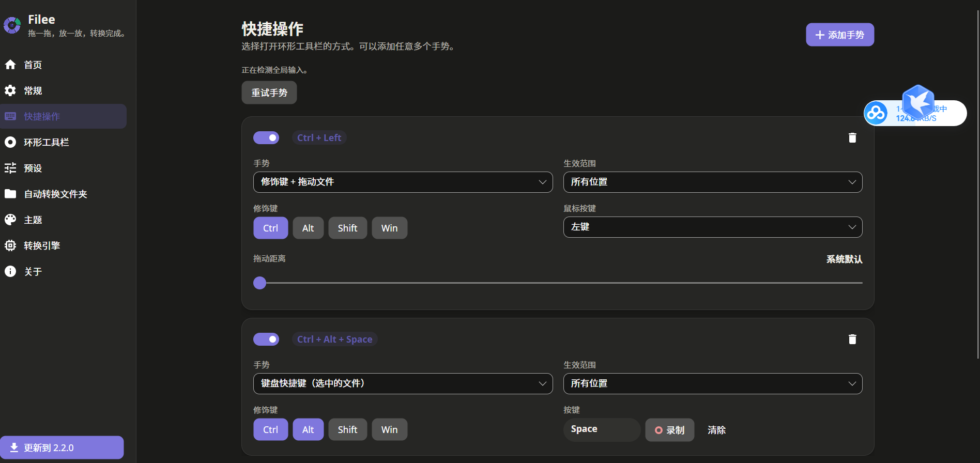
Task: Click the 预设 sliders icon
Action: pyautogui.click(x=10, y=168)
